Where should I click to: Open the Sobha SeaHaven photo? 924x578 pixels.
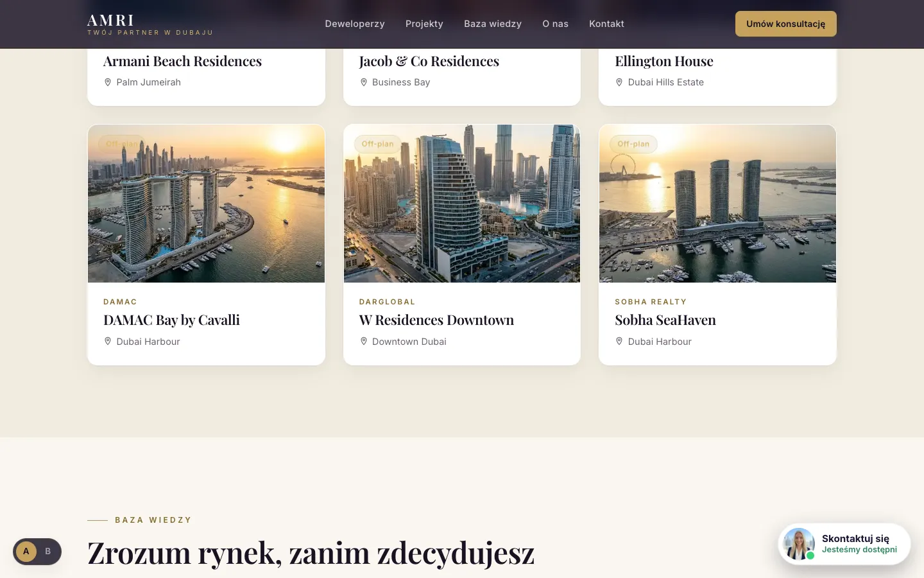pyautogui.click(x=717, y=204)
